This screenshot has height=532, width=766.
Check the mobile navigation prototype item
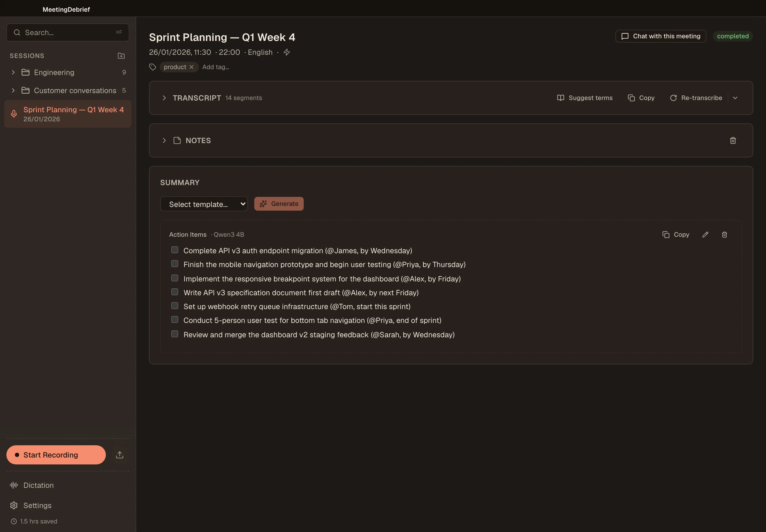coord(175,264)
